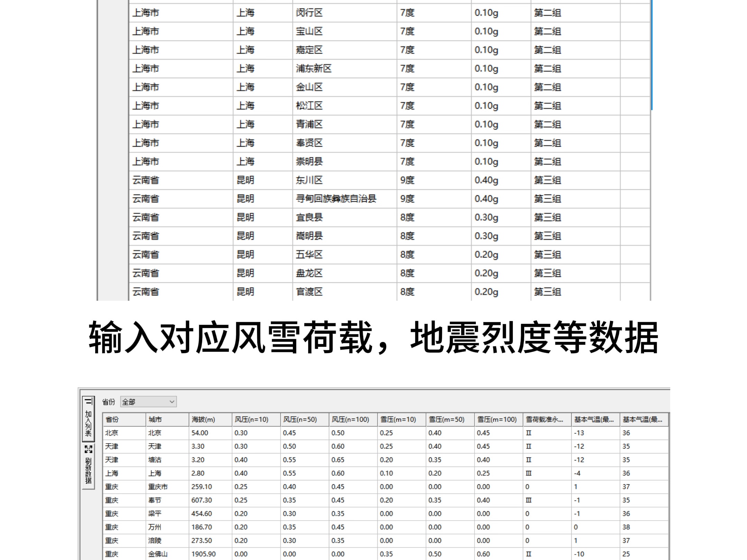Sort by the 城市 column header
The height and width of the screenshot is (560, 747).
pos(167,419)
